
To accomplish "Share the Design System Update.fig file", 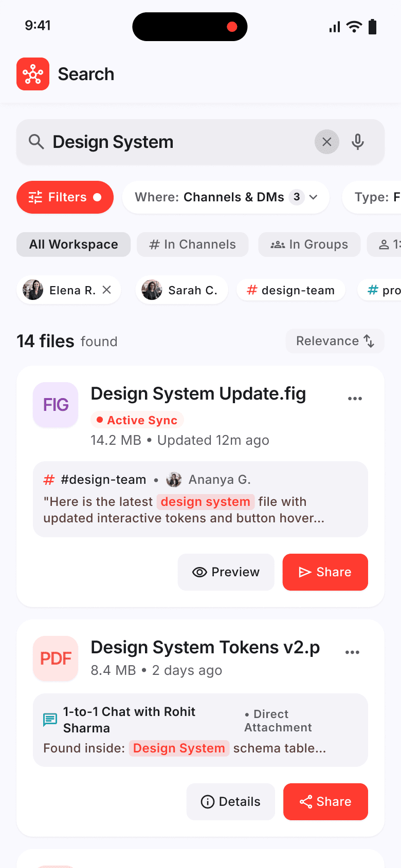I will (x=325, y=572).
